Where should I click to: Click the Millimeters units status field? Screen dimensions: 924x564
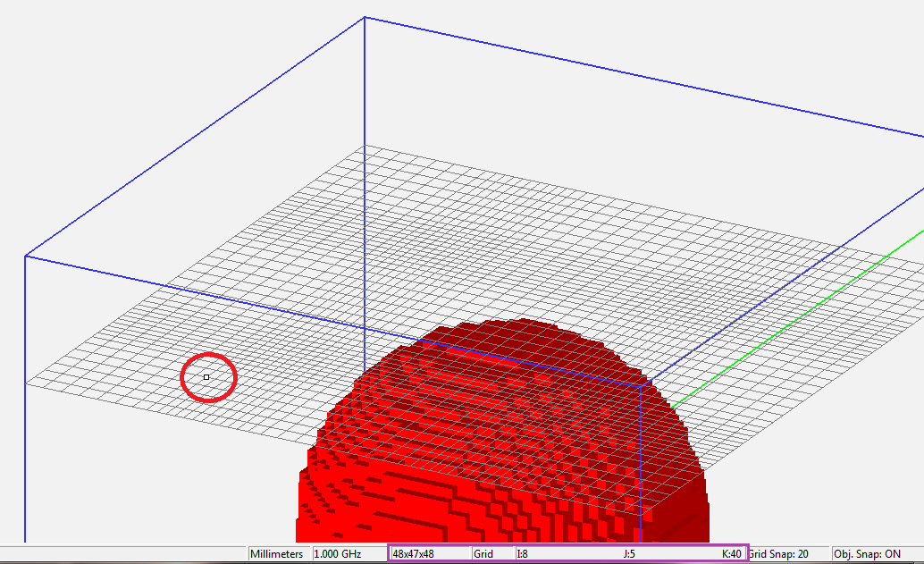pyautogui.click(x=277, y=554)
